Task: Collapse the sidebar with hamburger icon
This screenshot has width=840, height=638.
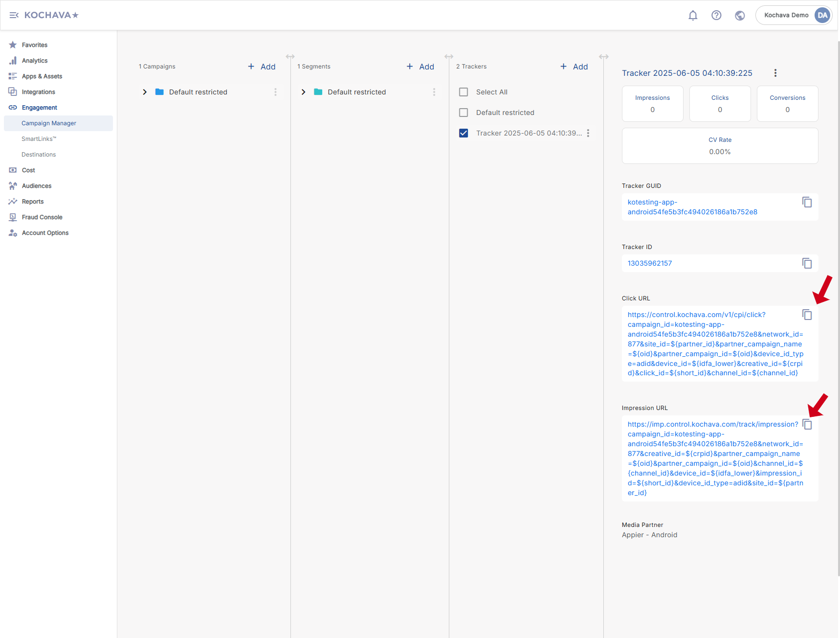Action: (x=14, y=15)
